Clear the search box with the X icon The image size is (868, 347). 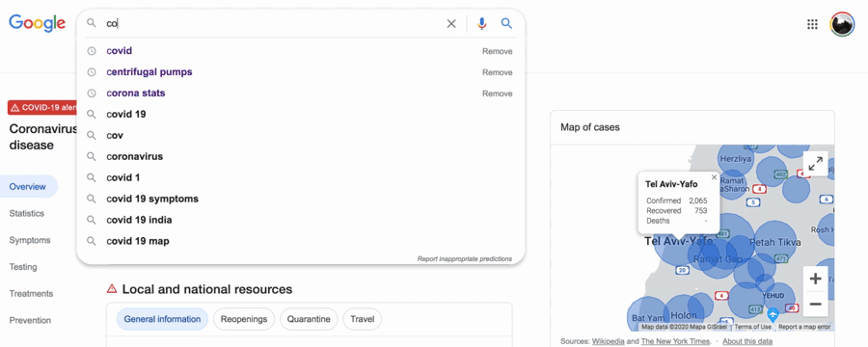(x=451, y=23)
